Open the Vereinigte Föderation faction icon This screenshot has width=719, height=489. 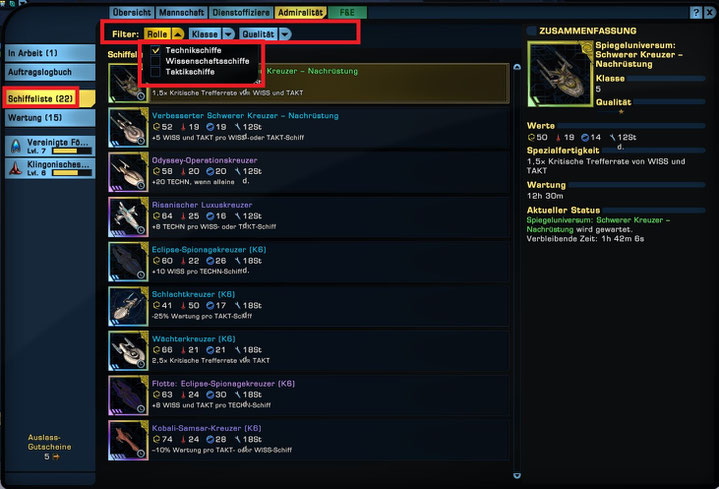16,146
